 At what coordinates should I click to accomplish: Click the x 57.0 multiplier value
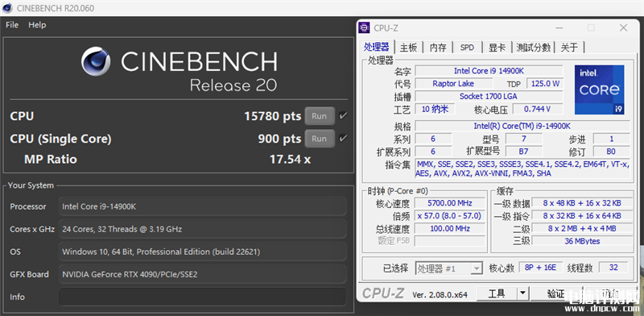450,215
